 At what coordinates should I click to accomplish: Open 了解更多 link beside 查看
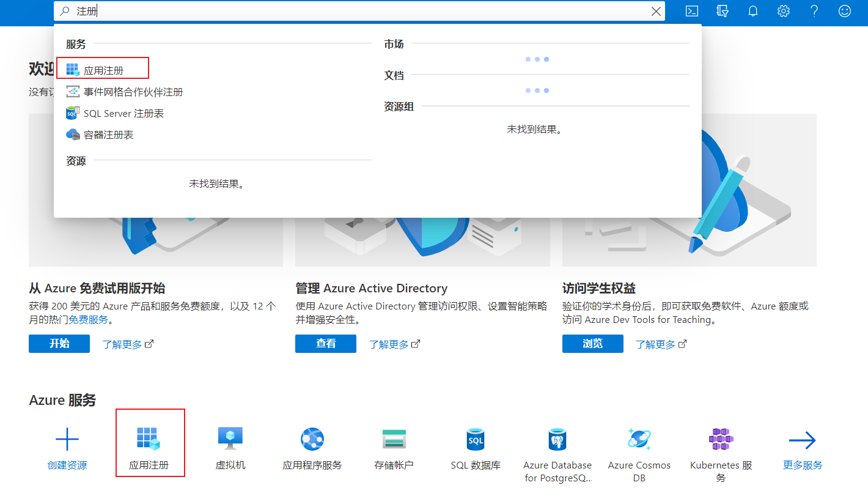click(394, 344)
